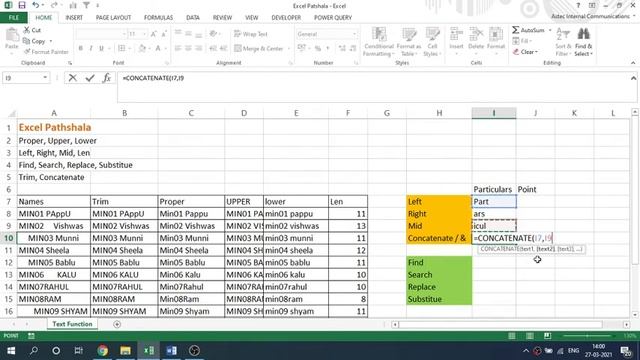Click the Windows Start button

tap(11, 351)
